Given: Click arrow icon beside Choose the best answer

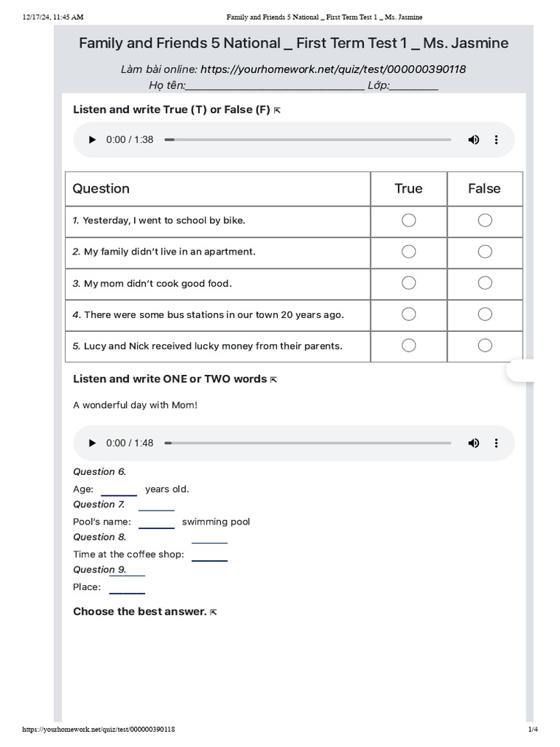Looking at the screenshot, I should tap(213, 612).
